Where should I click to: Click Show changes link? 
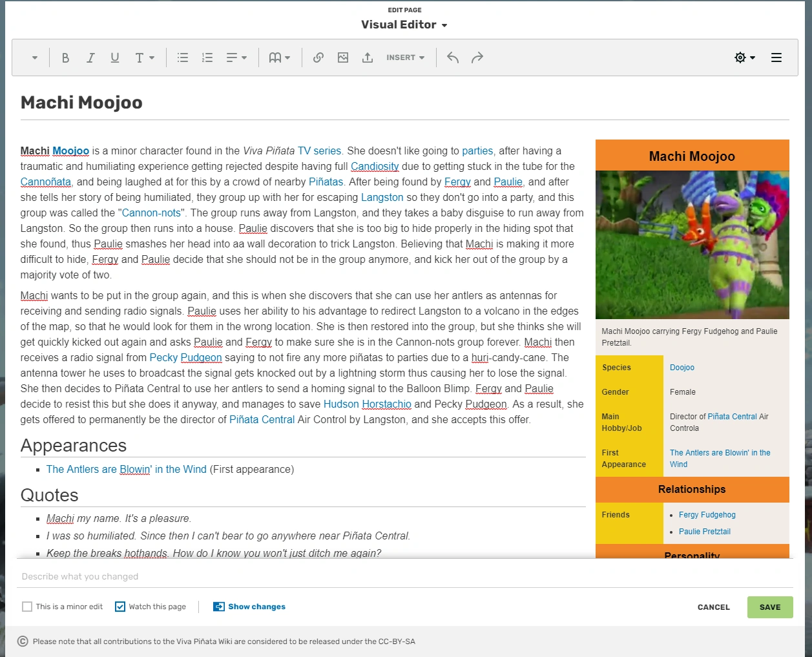click(x=249, y=607)
